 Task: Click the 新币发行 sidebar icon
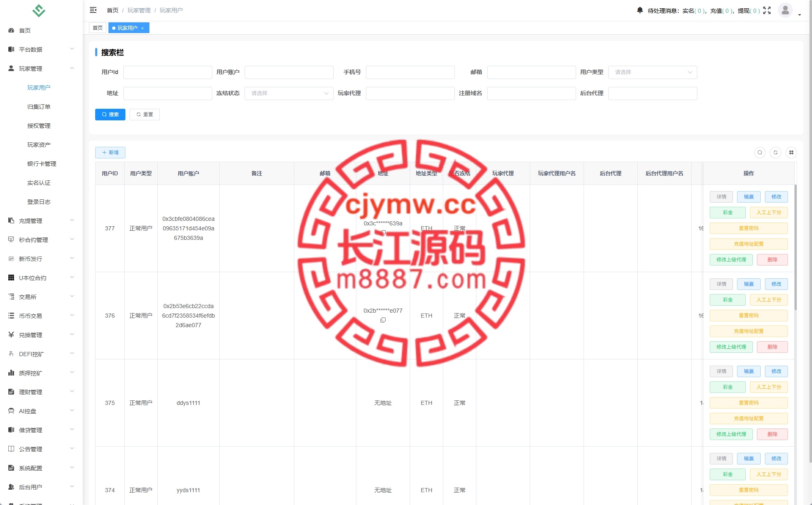[x=11, y=258]
